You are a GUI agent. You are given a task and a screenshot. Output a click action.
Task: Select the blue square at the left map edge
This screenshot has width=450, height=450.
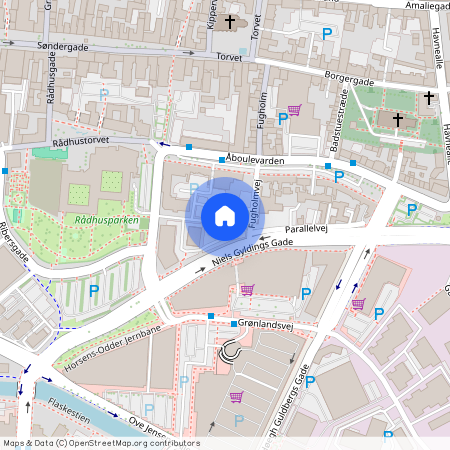coord(5,171)
